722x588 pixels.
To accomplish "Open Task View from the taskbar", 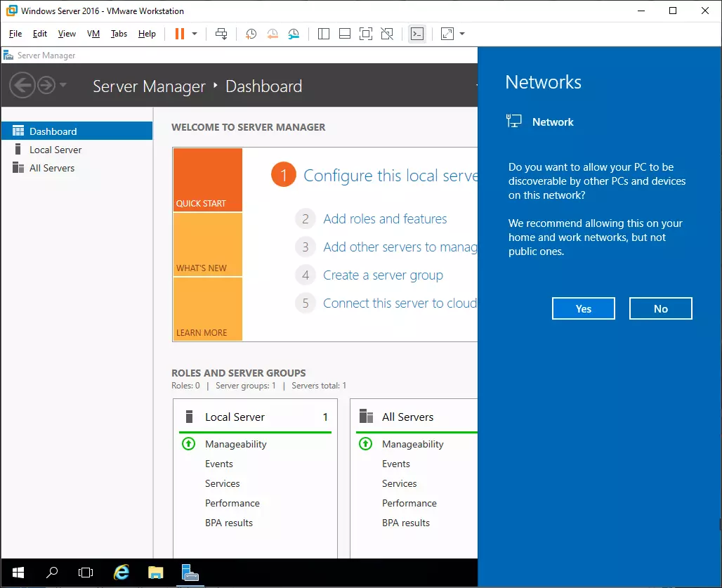I will pos(86,573).
